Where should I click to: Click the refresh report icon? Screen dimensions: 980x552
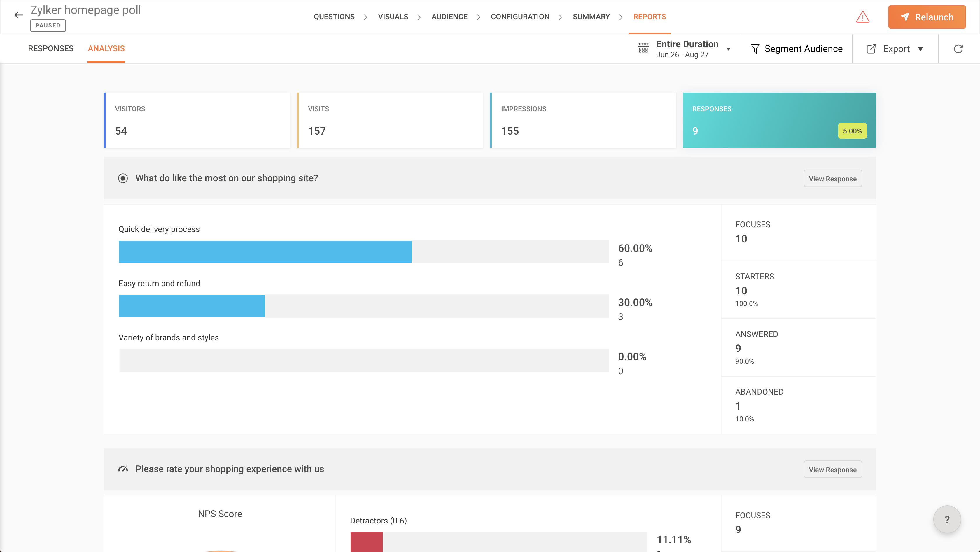pyautogui.click(x=958, y=49)
